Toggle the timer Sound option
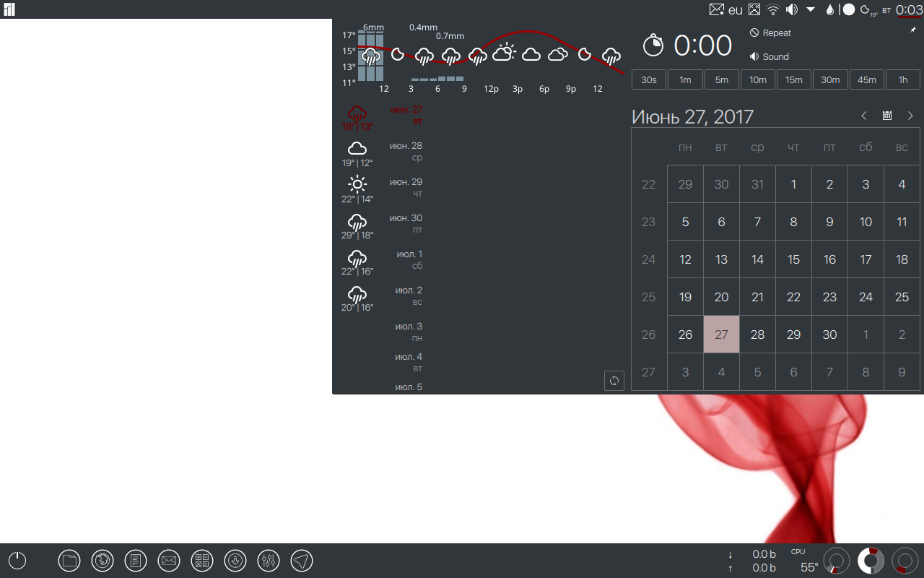 point(770,56)
